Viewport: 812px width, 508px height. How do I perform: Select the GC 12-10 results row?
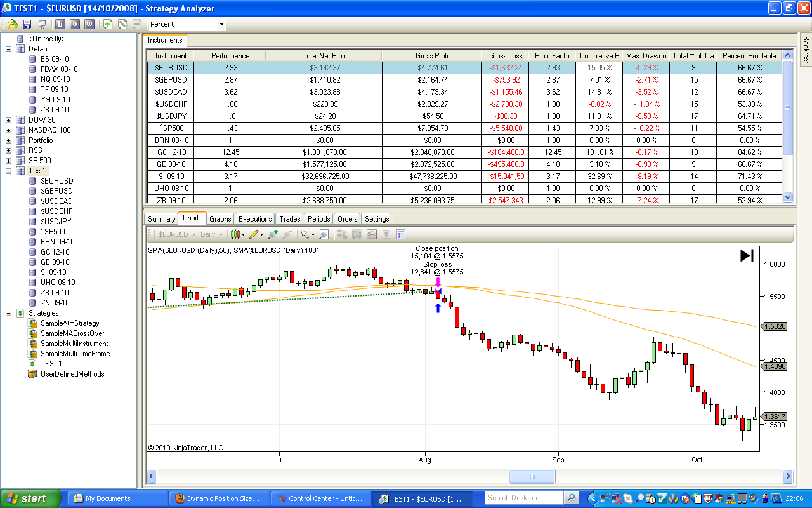point(464,152)
